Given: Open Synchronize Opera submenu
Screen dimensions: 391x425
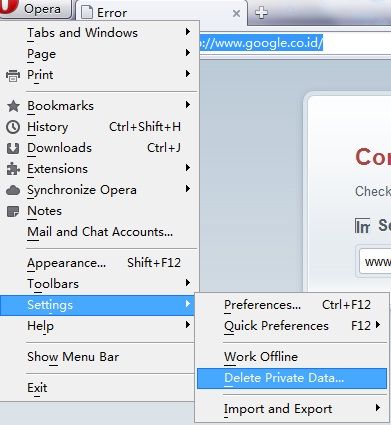Looking at the screenshot, I should coord(100,190).
